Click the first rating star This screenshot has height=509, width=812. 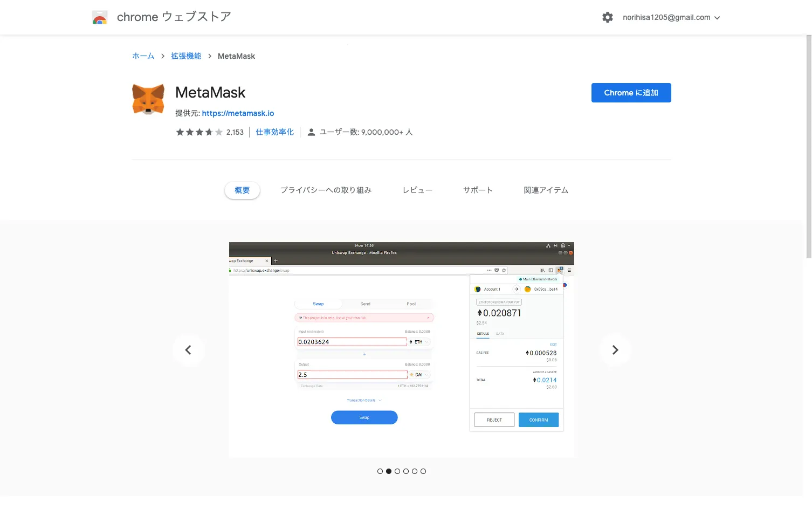pos(180,132)
